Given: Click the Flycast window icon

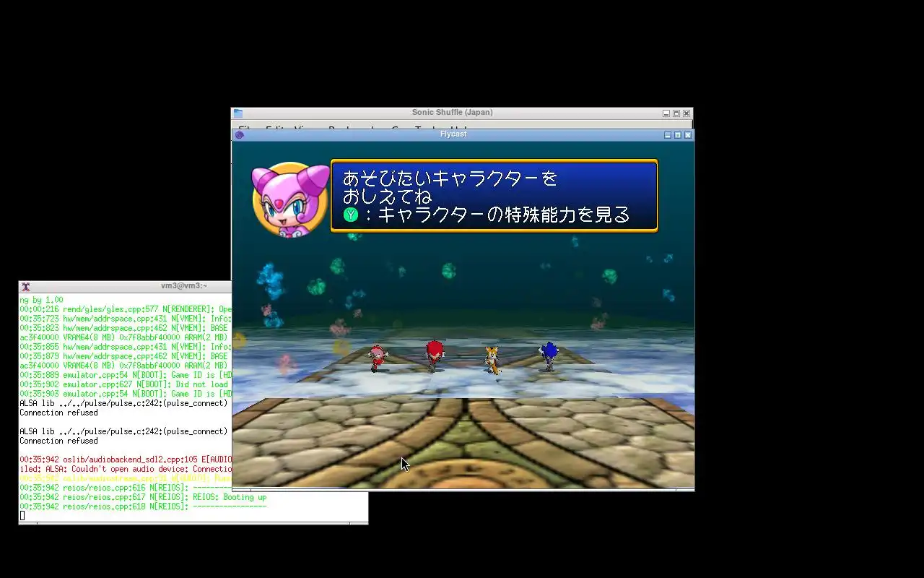Looking at the screenshot, I should 240,134.
